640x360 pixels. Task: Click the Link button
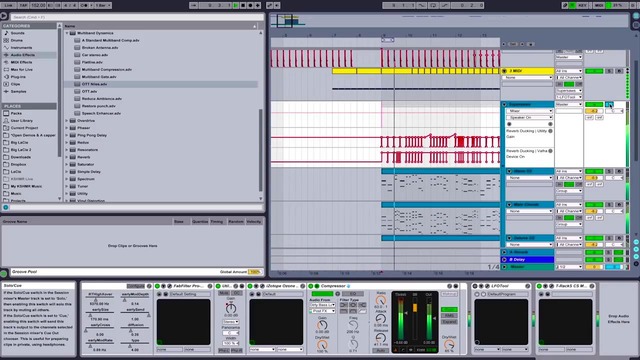tap(8, 5)
